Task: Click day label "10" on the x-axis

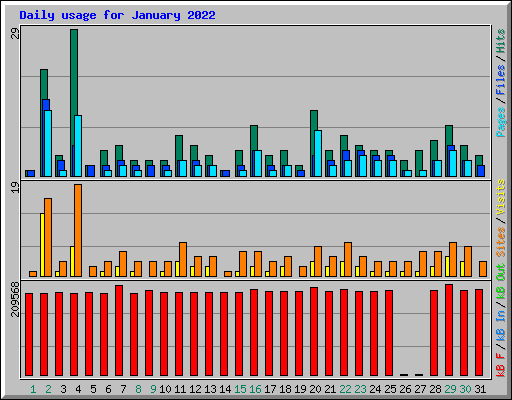Action: click(x=165, y=389)
